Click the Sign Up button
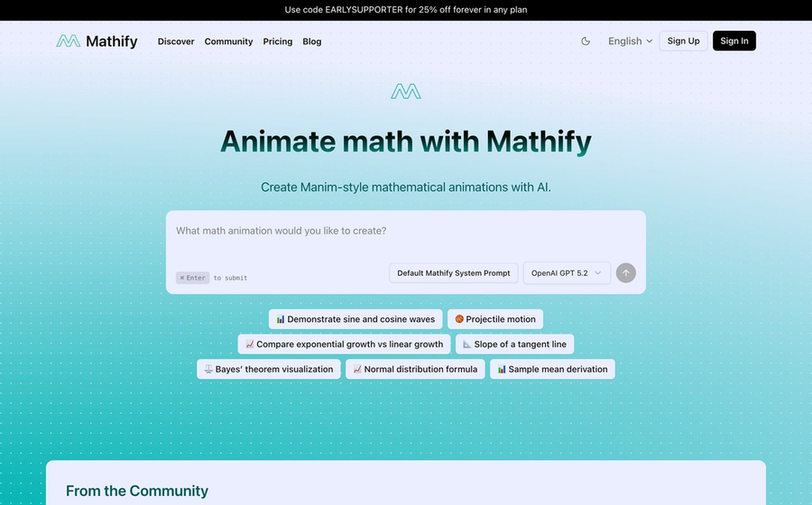Image resolution: width=812 pixels, height=505 pixels. tap(683, 41)
